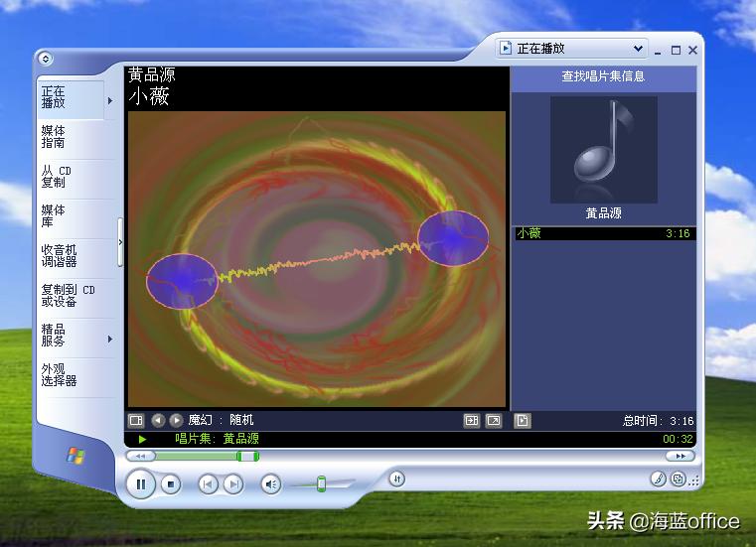The image size is (756, 547).
Task: Toggle shuffle mode button
Action: point(396,479)
